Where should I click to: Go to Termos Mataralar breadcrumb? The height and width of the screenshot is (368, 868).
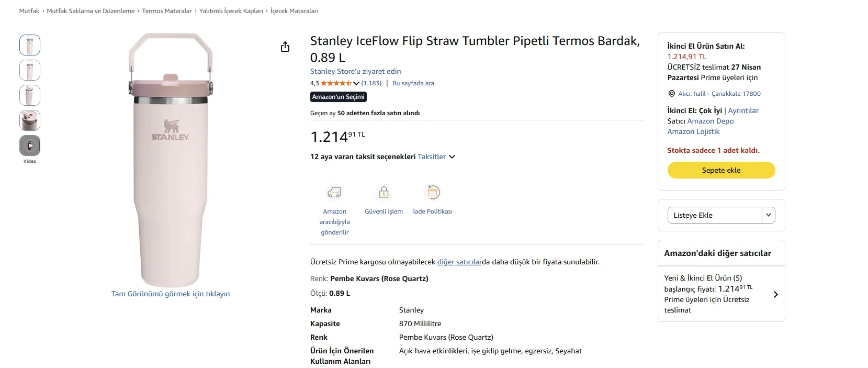[167, 11]
